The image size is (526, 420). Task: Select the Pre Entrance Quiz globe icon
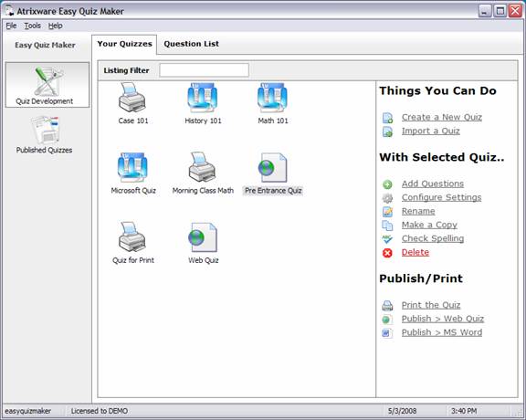coord(272,167)
